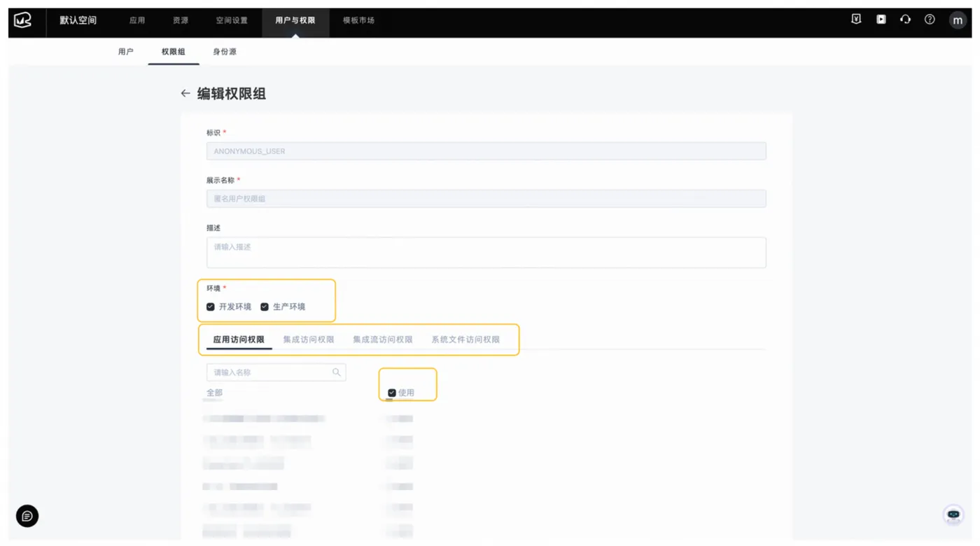Viewport: 980px width, 546px height.
Task: Open 模板市场 in the top bar
Action: pyautogui.click(x=358, y=20)
